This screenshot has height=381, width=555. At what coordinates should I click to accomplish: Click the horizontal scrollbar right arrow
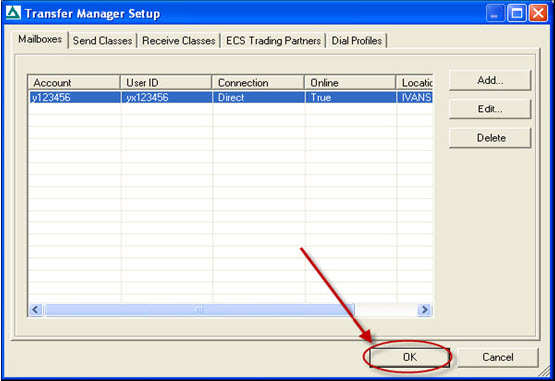click(424, 310)
